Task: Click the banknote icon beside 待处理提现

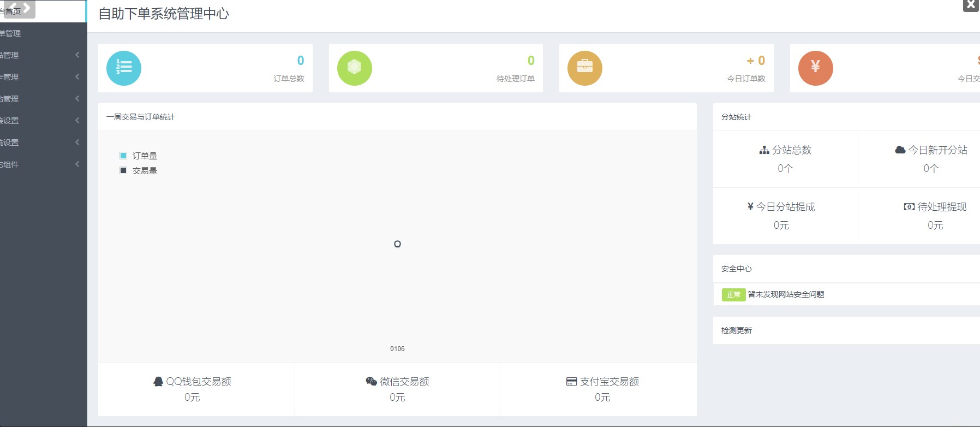Action: [x=909, y=206]
